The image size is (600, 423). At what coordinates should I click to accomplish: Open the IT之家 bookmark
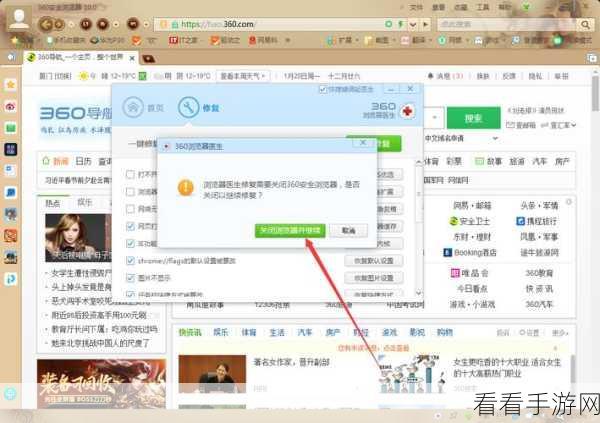(183, 40)
